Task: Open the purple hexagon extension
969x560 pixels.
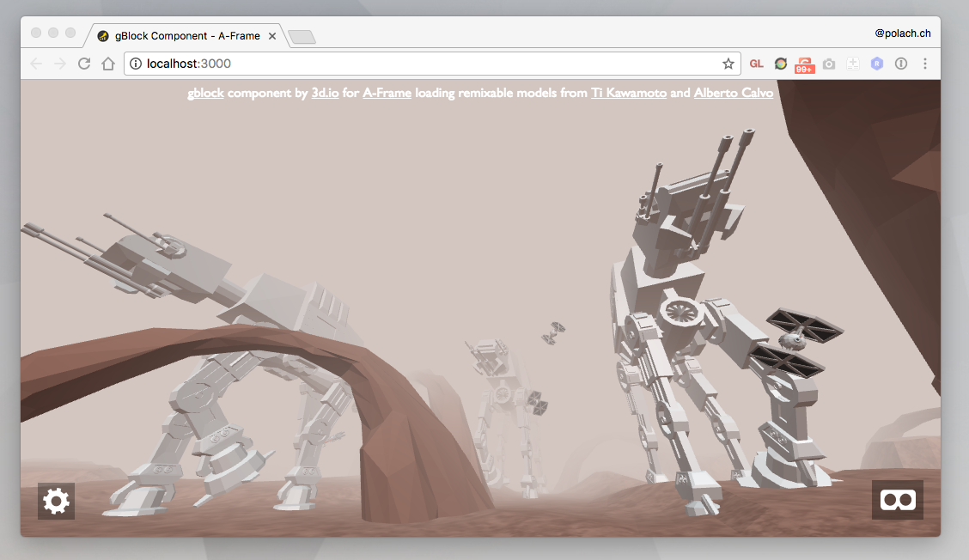Action: pos(877,64)
